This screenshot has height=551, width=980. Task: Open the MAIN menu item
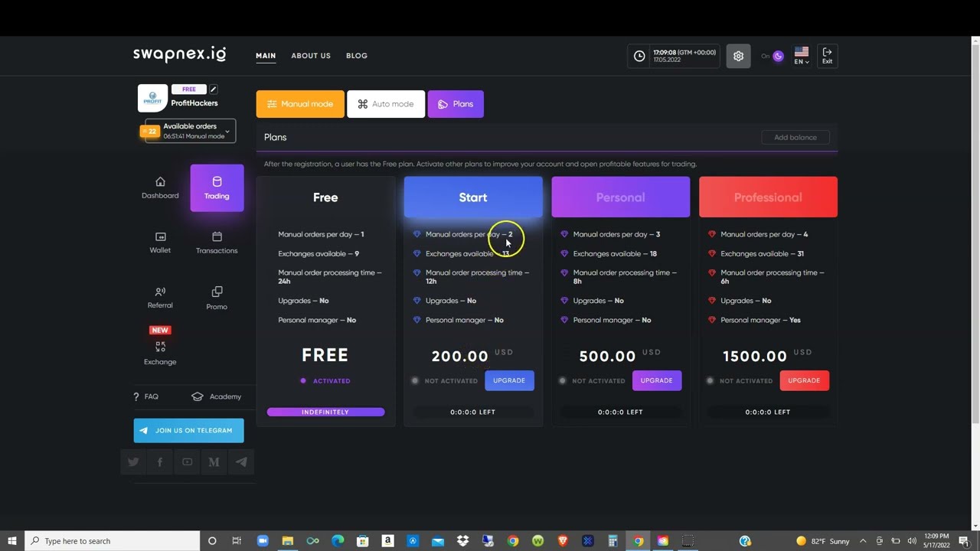tap(266, 56)
